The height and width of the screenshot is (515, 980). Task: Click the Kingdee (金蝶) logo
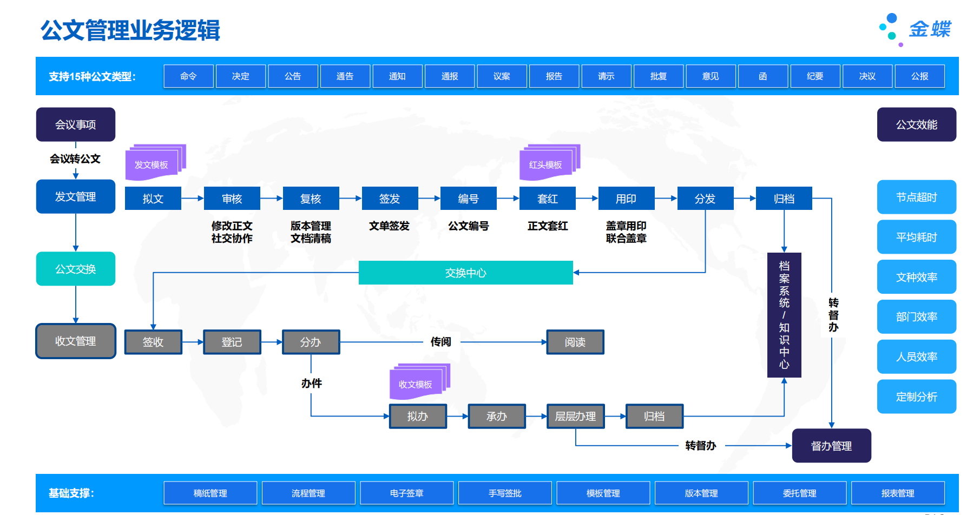(916, 29)
